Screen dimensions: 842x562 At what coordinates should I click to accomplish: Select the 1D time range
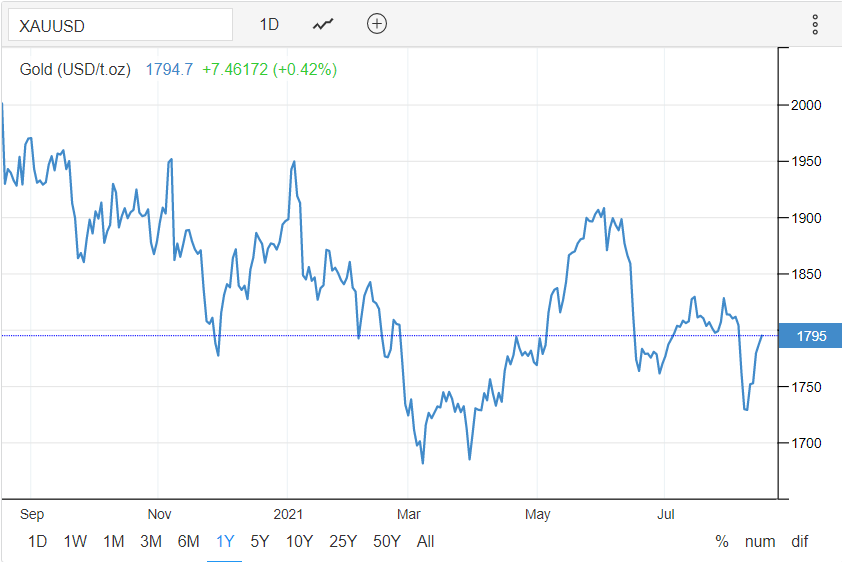tap(37, 541)
